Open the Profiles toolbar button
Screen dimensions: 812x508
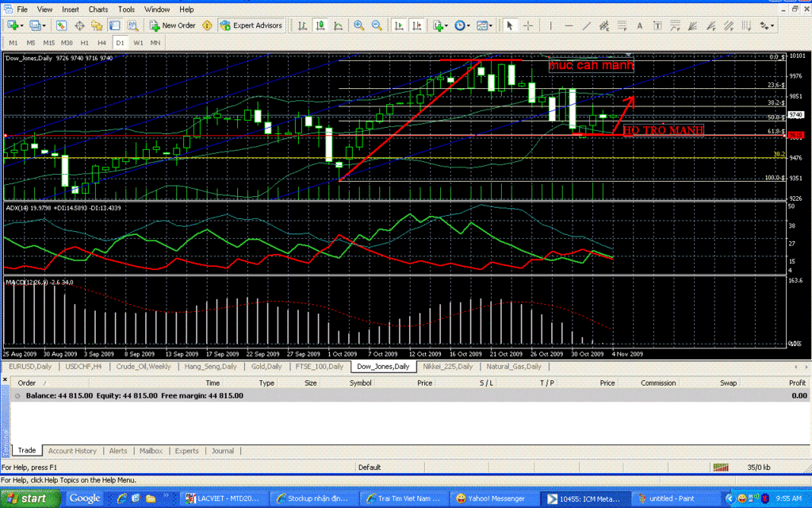point(36,25)
